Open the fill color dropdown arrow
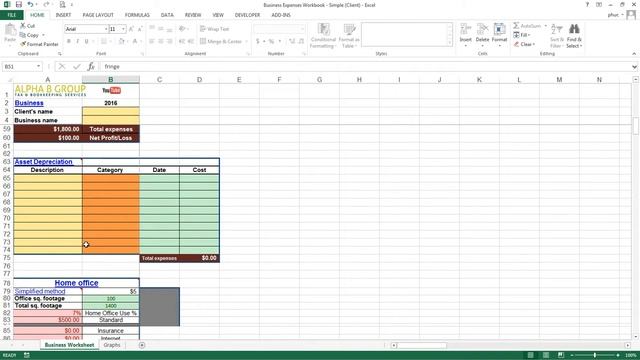The image size is (640, 360). tap(127, 41)
